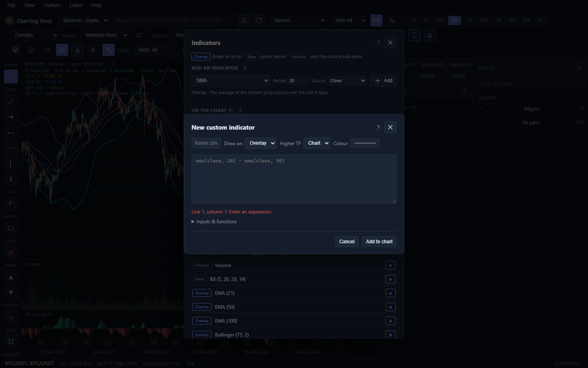Click the pencil edit note icon

point(31,50)
